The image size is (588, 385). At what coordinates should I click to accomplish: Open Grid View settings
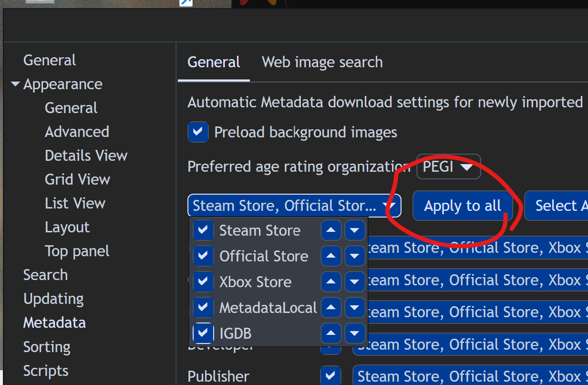pos(77,179)
